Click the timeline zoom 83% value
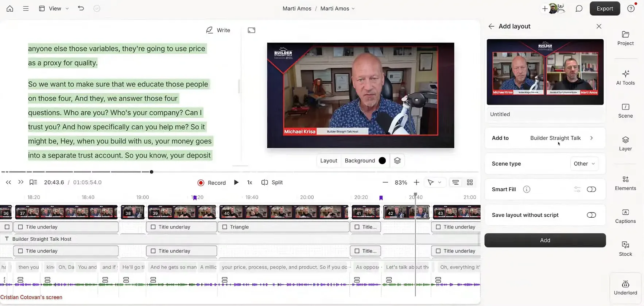Image resolution: width=644 pixels, height=306 pixels. tap(401, 182)
